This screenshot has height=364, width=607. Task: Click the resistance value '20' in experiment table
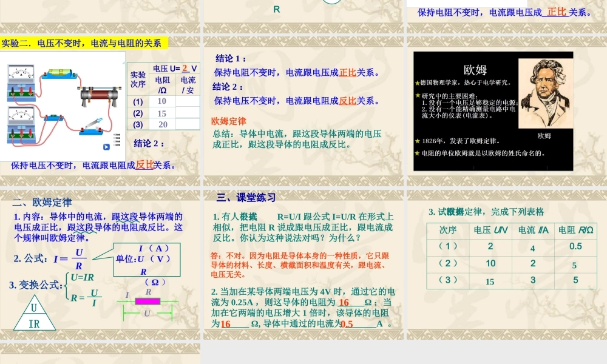163,124
